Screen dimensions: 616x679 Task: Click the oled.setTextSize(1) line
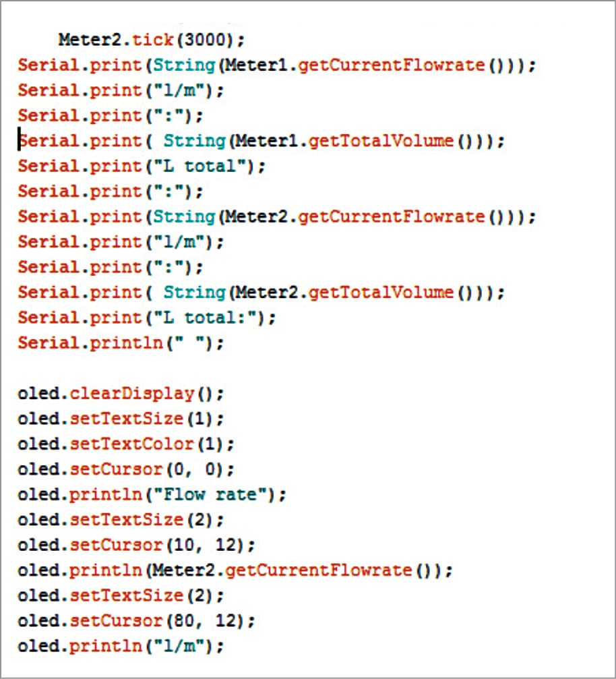[x=121, y=418]
